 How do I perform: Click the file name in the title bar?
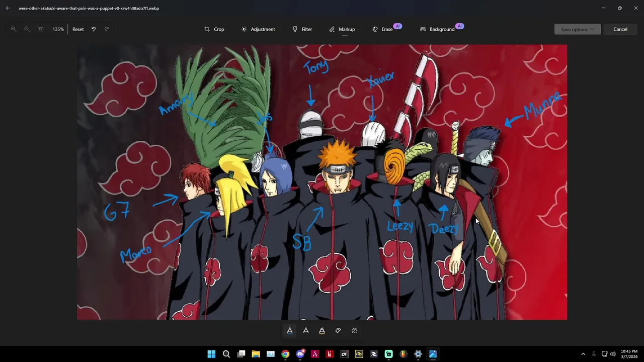tap(89, 8)
